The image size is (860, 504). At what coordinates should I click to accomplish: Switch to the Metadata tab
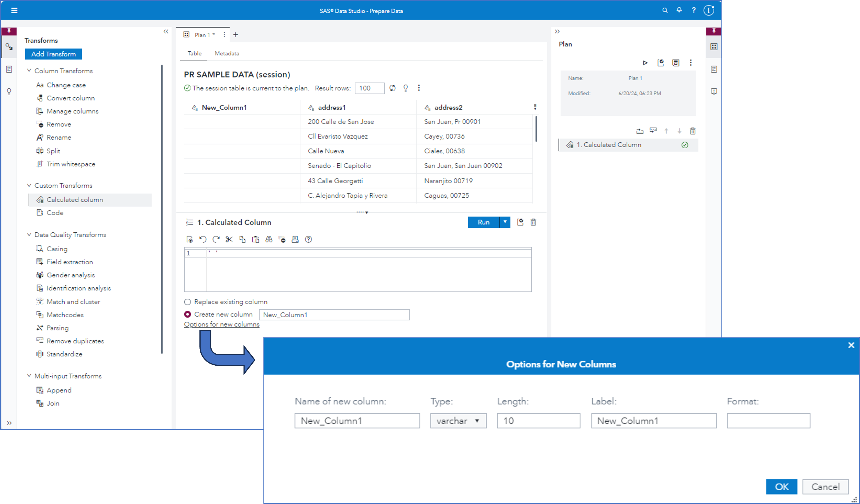pyautogui.click(x=226, y=53)
